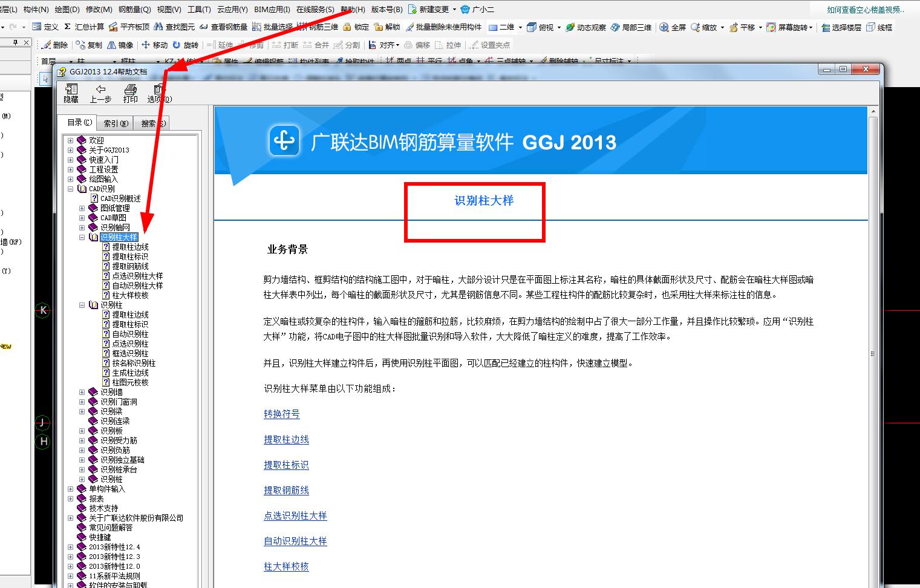This screenshot has width=920, height=588.
Task: Open the 自动识别柱大样 link in content
Action: [x=295, y=541]
